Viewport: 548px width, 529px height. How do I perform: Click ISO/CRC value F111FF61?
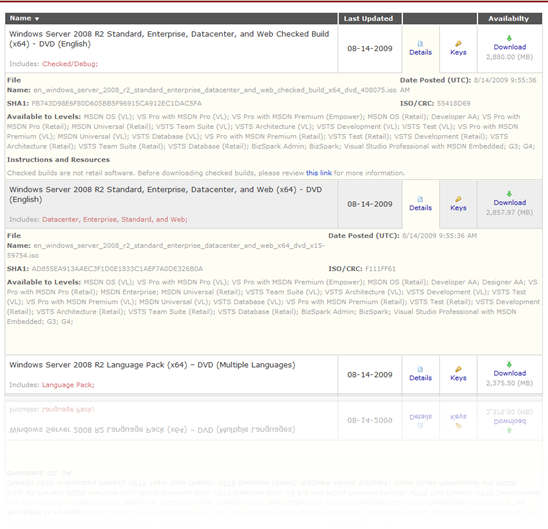click(x=380, y=269)
